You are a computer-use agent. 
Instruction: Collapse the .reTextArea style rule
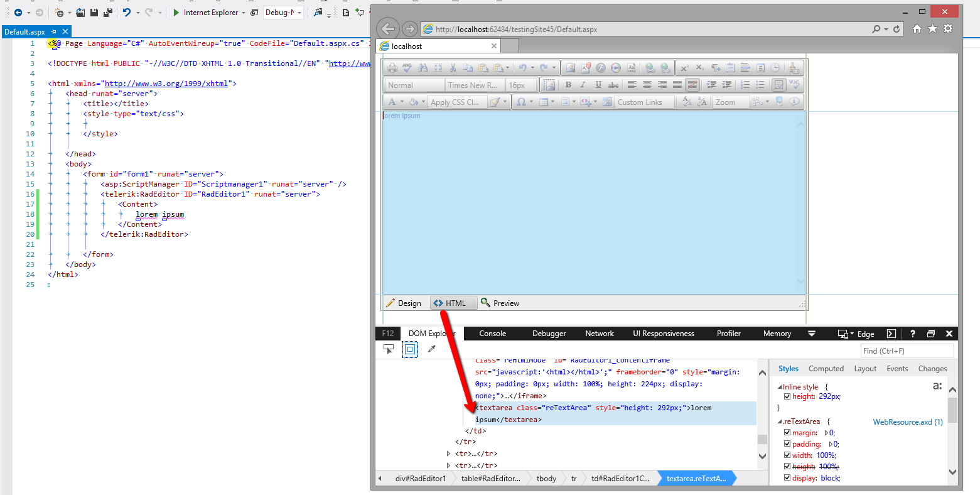click(x=780, y=422)
